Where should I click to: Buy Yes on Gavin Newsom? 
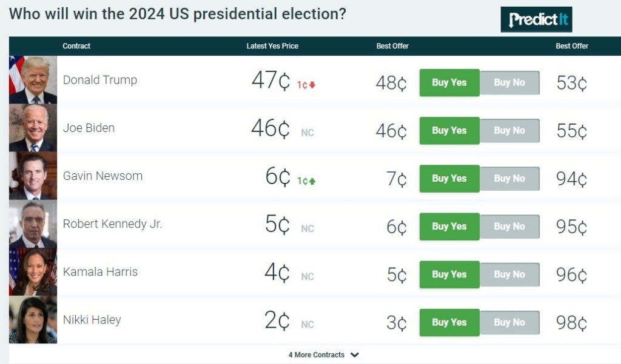pyautogui.click(x=449, y=178)
